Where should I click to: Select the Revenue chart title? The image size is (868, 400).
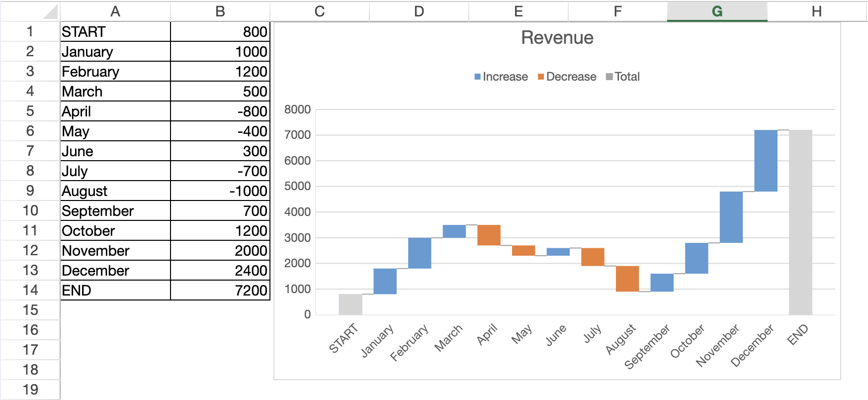pos(557,38)
